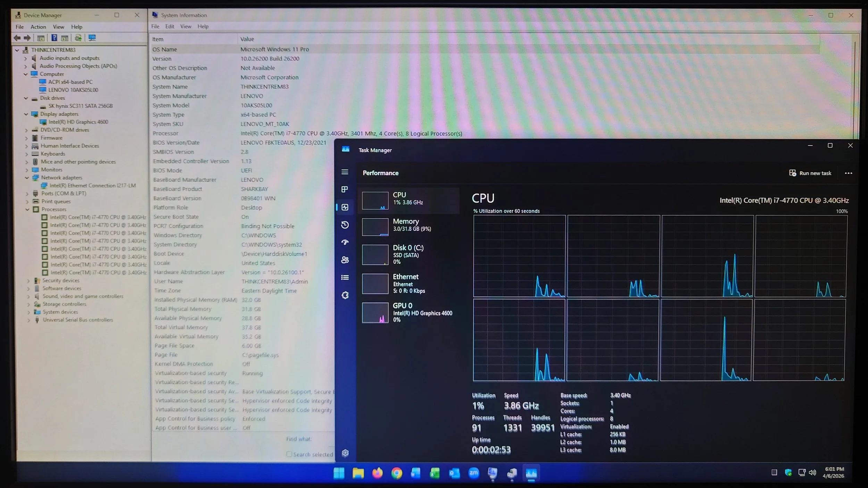The height and width of the screenshot is (488, 868).
Task: Click the volume icon in the system tray
Action: [x=812, y=472]
